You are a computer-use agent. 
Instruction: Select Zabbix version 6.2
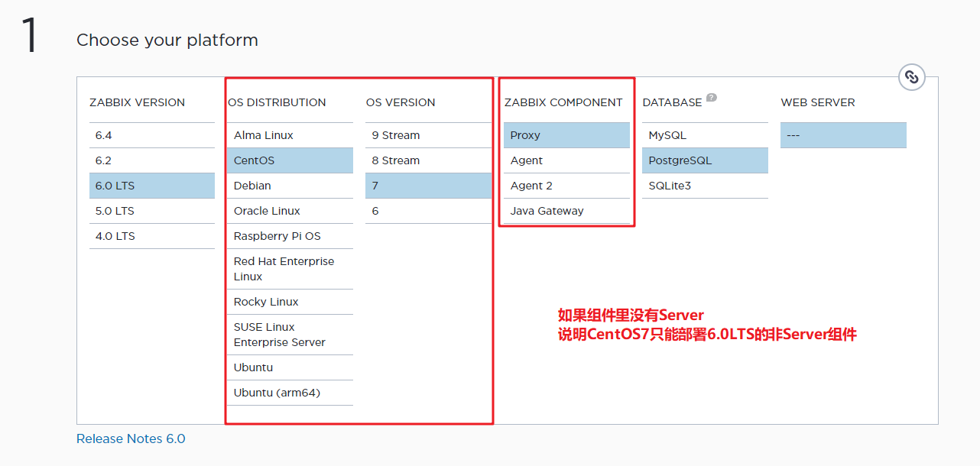pos(152,160)
